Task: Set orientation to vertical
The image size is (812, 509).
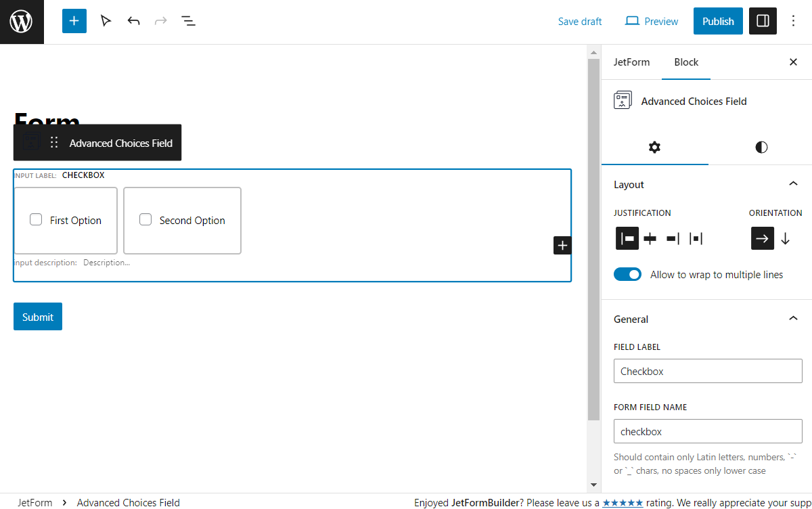Action: tap(785, 238)
